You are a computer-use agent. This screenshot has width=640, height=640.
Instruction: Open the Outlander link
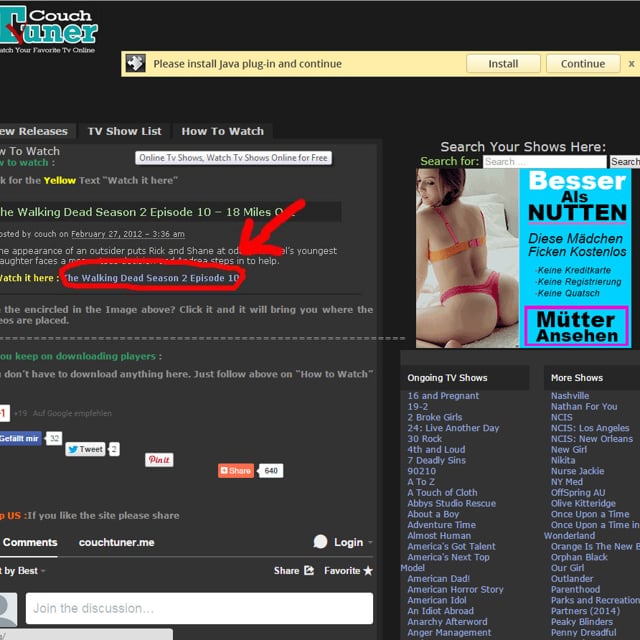pyautogui.click(x=572, y=578)
